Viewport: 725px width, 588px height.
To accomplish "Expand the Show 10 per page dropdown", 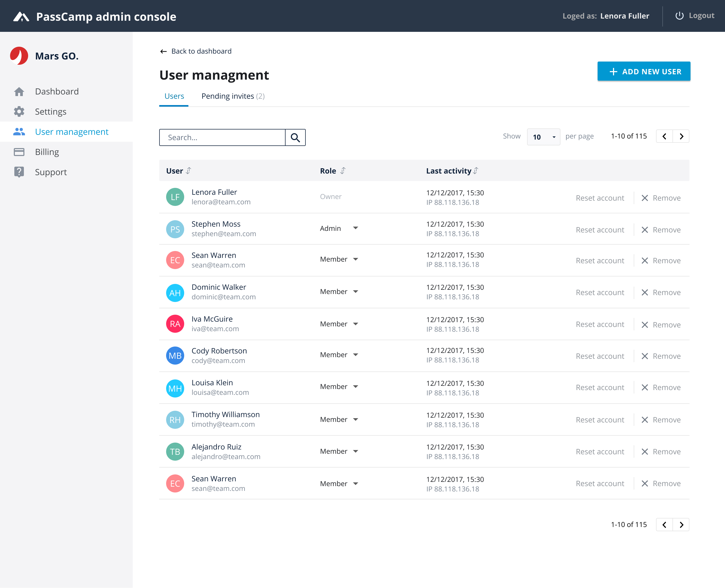I will [543, 137].
